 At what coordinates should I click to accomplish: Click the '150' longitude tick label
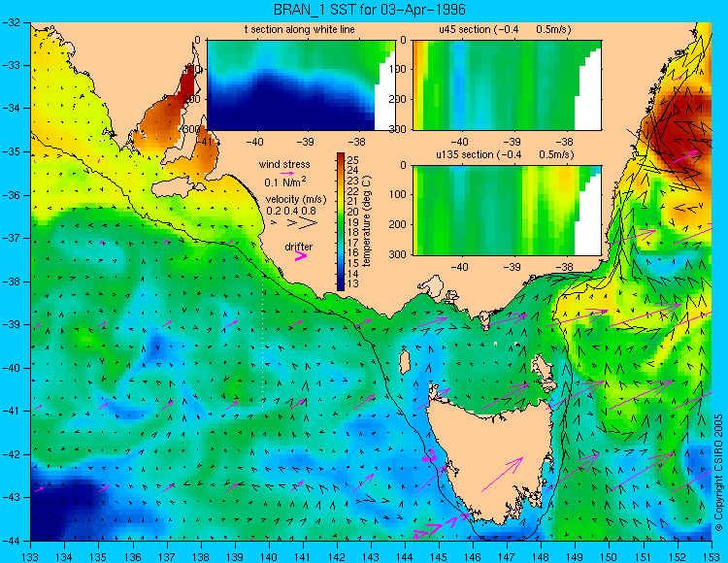tap(610, 556)
